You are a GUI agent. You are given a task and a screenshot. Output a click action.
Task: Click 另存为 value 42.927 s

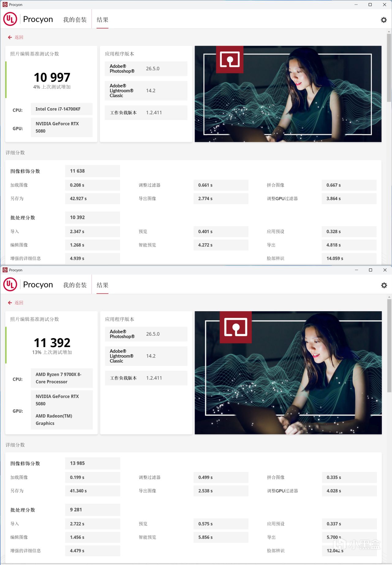(x=92, y=199)
